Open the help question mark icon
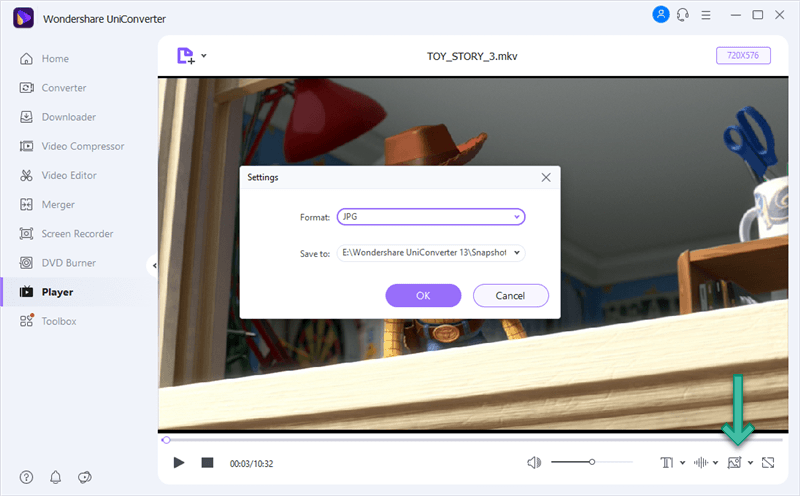The width and height of the screenshot is (800, 496). (26, 477)
